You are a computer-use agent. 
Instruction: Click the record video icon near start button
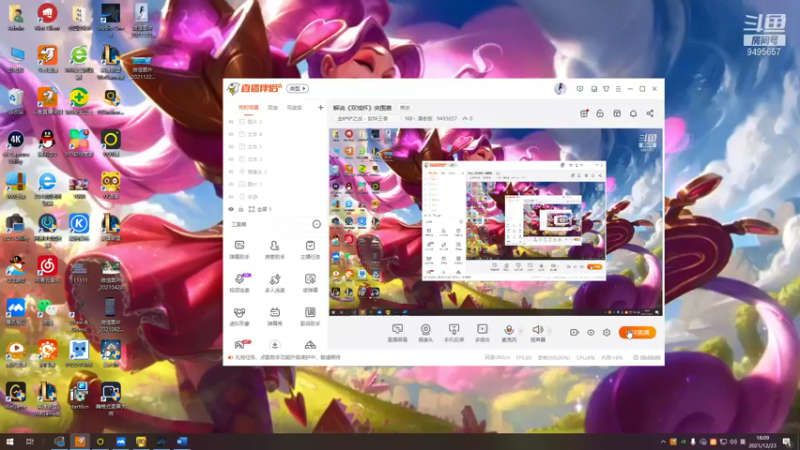[x=574, y=333]
